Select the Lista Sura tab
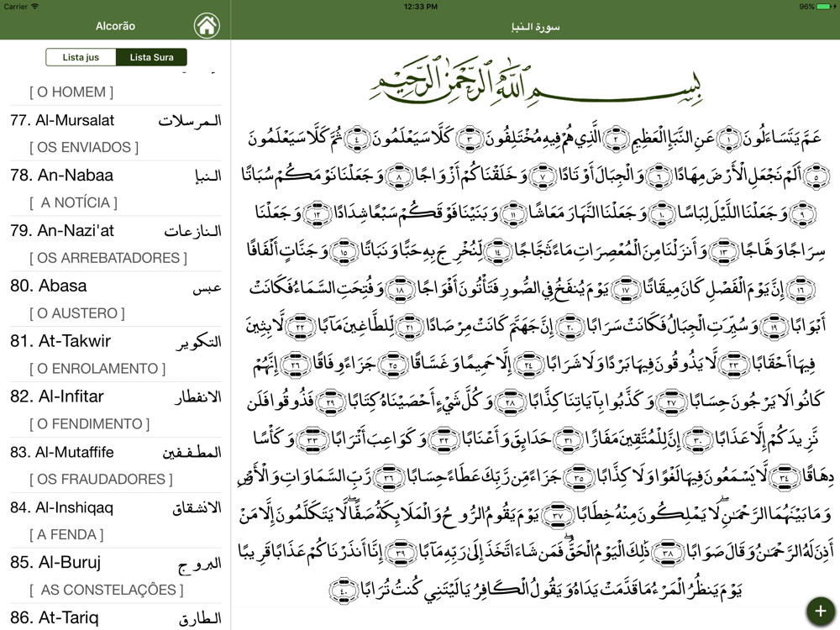 tap(151, 57)
